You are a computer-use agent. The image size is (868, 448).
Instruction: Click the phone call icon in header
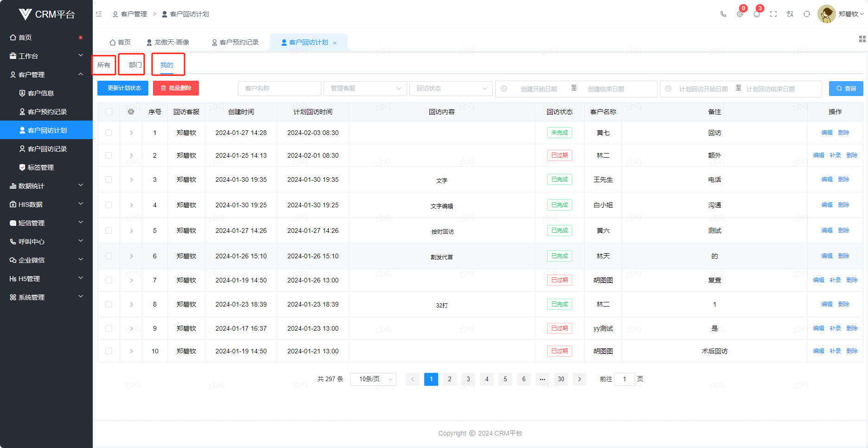pyautogui.click(x=723, y=14)
